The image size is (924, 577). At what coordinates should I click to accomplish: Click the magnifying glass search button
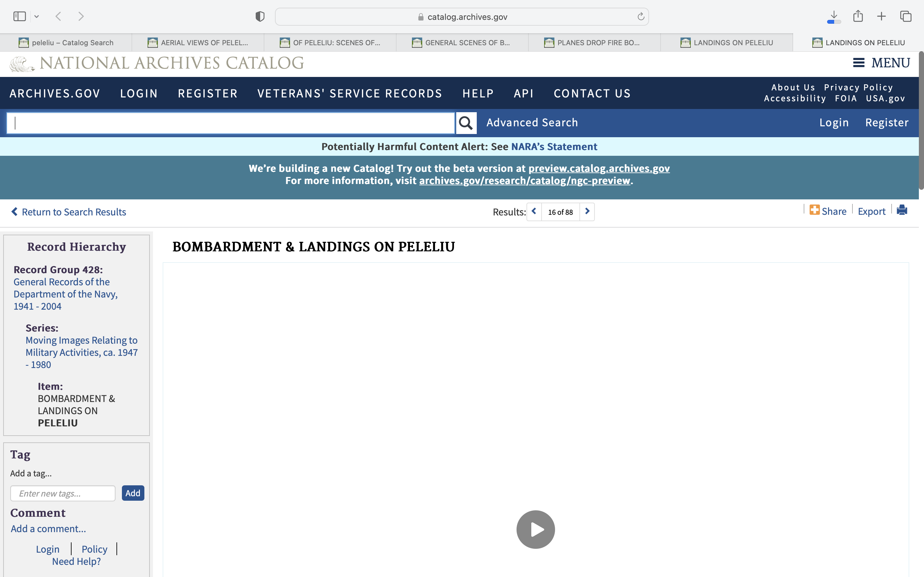[x=466, y=123]
